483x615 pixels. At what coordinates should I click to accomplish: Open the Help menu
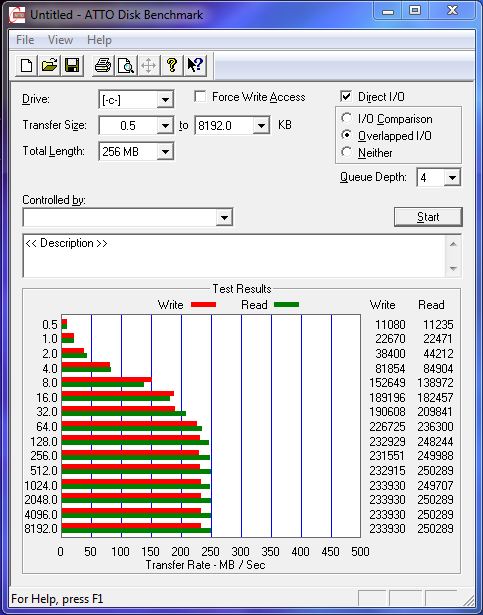coord(99,40)
